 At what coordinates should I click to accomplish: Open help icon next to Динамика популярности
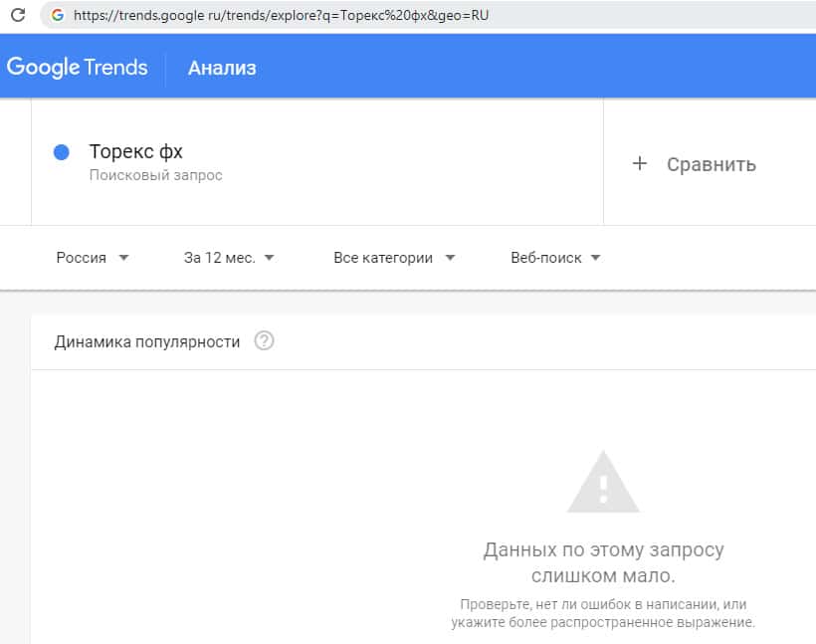(x=264, y=341)
